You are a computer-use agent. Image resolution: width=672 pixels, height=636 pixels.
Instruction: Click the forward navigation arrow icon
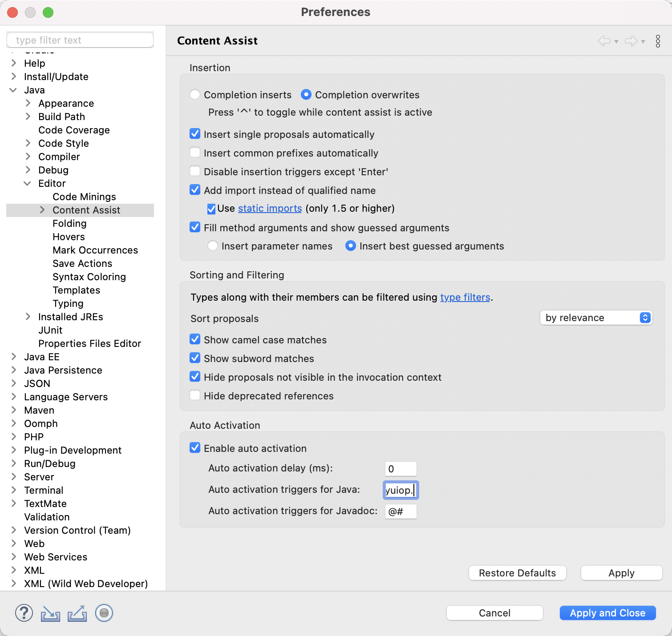[631, 41]
